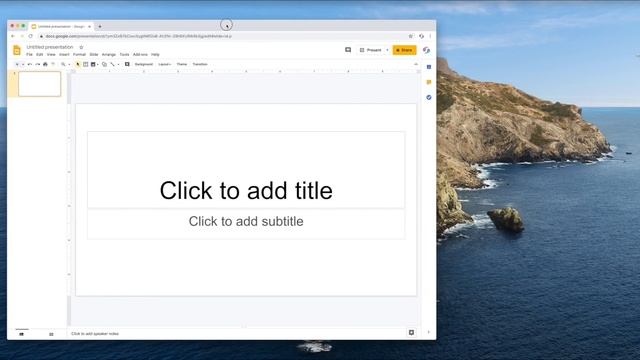Select the Untitled presentation browser tab
This screenshot has height=360, width=640.
coord(61,27)
